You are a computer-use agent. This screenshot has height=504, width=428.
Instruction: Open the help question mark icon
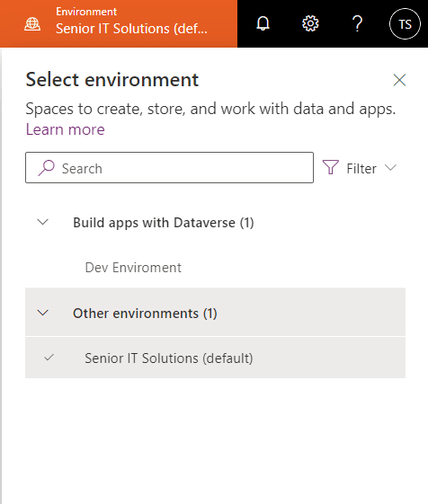[357, 23]
